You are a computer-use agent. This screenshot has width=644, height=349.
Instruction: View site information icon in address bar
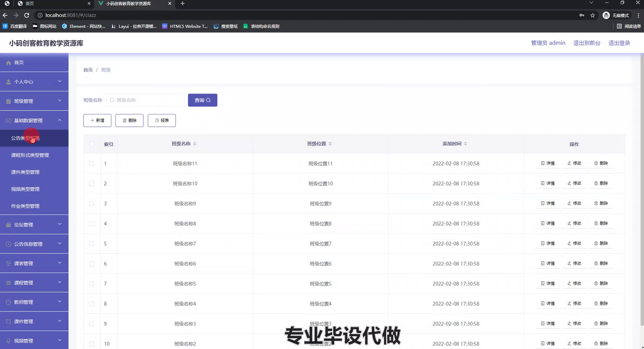coord(40,15)
